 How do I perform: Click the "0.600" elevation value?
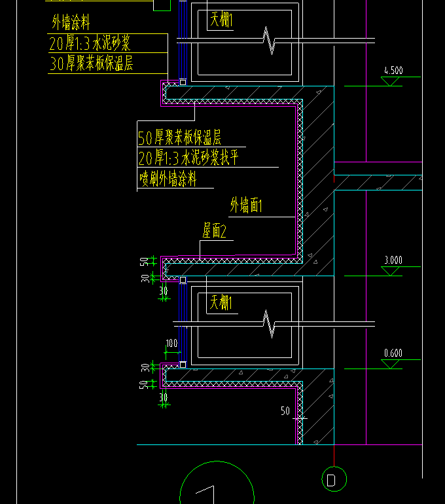393,353
